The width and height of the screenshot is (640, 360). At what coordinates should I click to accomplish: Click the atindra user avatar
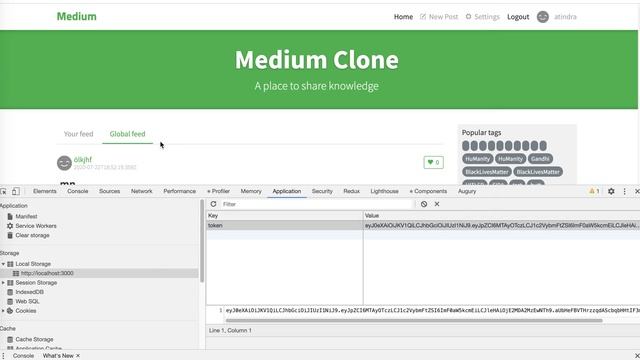pyautogui.click(x=542, y=17)
